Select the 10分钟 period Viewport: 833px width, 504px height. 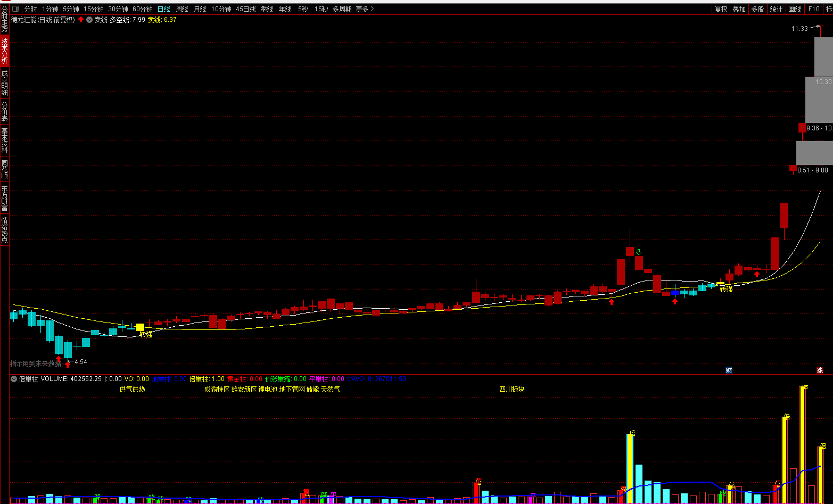[221, 9]
